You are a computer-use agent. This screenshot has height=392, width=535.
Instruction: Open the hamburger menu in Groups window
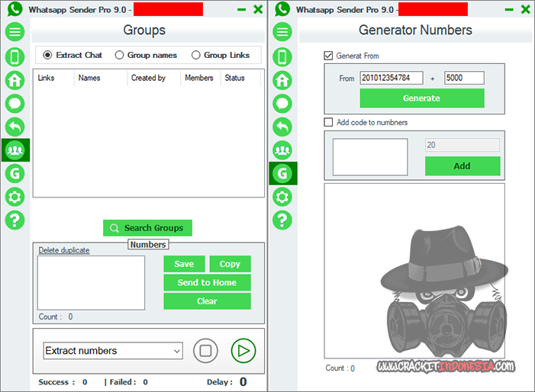tap(15, 32)
